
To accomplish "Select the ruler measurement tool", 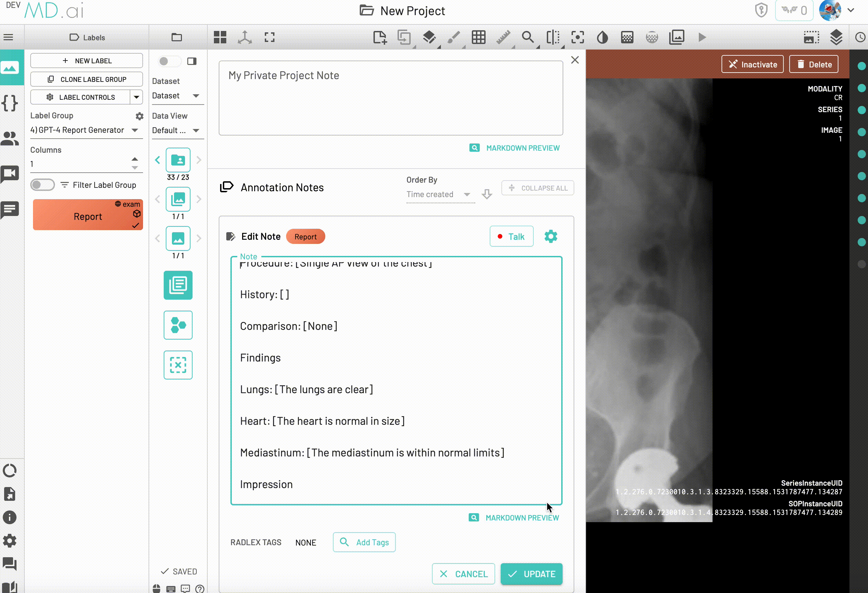I will [503, 37].
